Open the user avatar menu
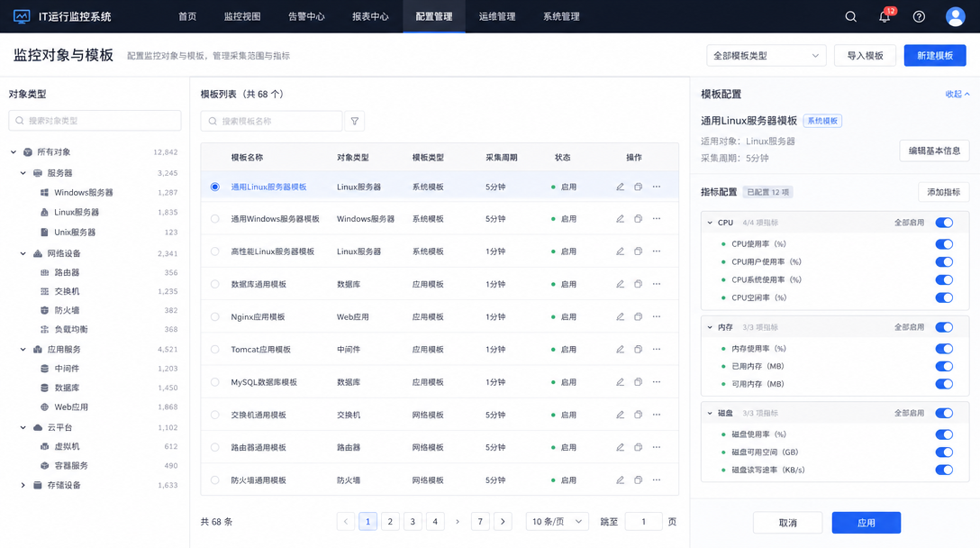Viewport: 980px width, 548px height. click(x=955, y=16)
